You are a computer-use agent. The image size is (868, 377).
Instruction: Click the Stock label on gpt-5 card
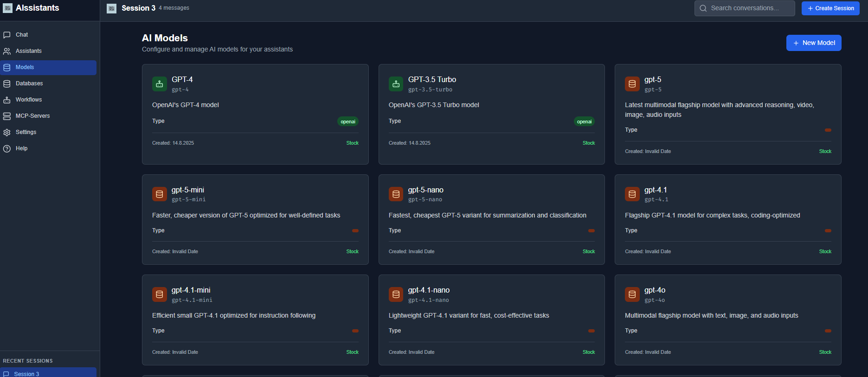[825, 151]
